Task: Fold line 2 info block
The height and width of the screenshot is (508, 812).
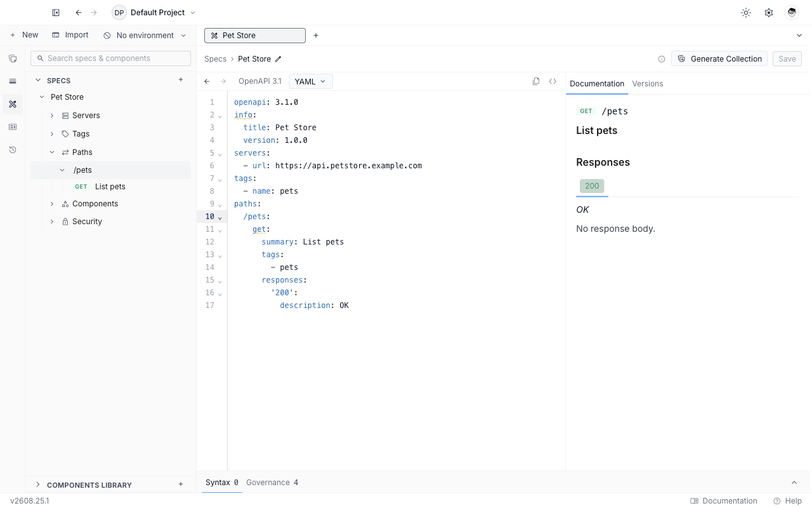Action: pos(220,116)
